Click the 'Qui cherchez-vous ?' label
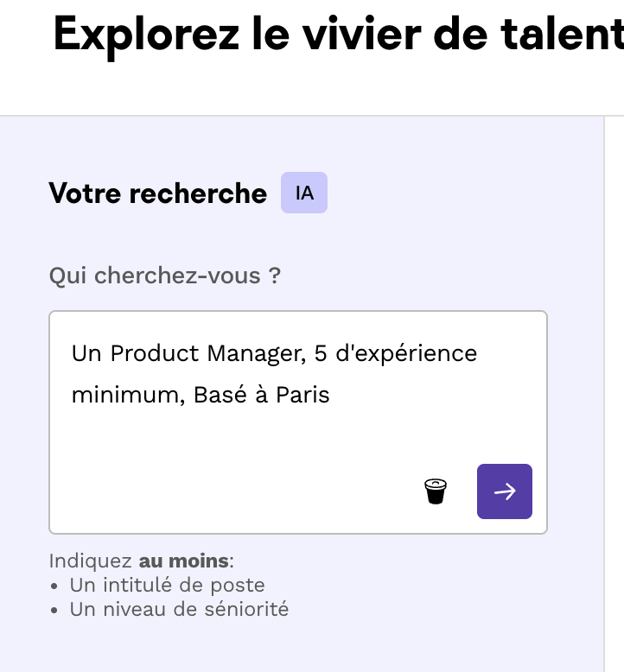The width and height of the screenshot is (624, 672). [x=164, y=276]
